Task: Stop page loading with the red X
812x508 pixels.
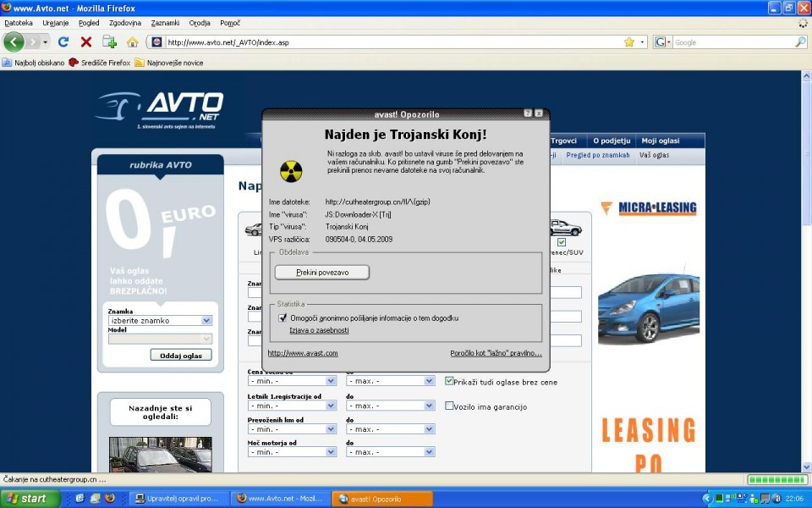Action: (86, 42)
